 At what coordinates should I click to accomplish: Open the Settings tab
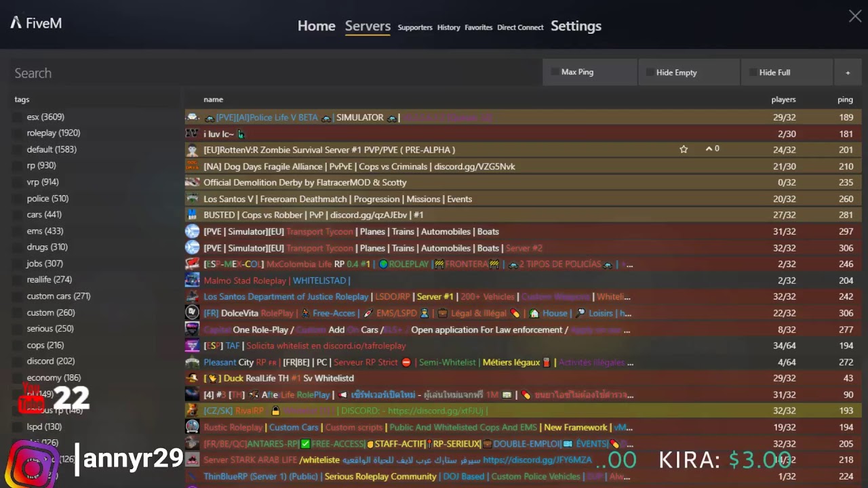pyautogui.click(x=576, y=26)
